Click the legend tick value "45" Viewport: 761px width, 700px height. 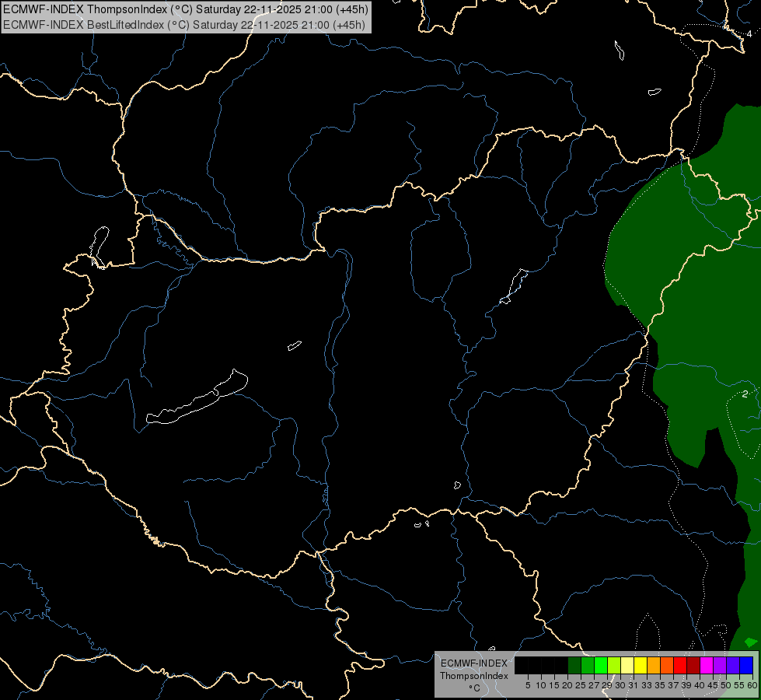coord(713,685)
